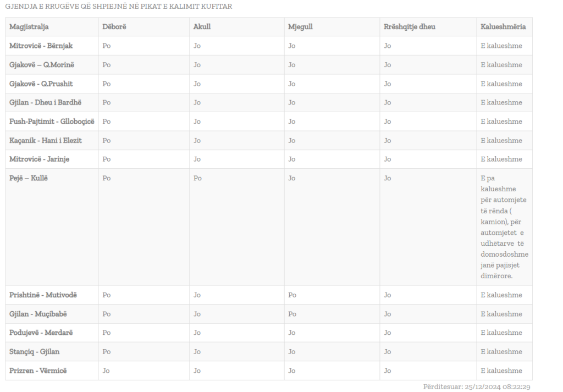This screenshot has width=563, height=392.
Task: Click the Mitrovicë - Jarinje road name
Action: pos(40,159)
